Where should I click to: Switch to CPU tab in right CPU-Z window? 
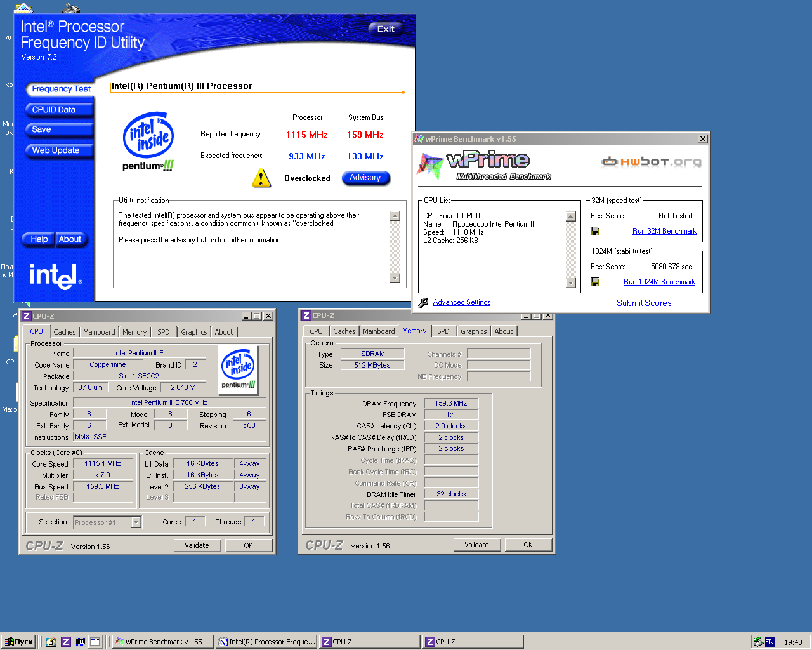point(316,331)
